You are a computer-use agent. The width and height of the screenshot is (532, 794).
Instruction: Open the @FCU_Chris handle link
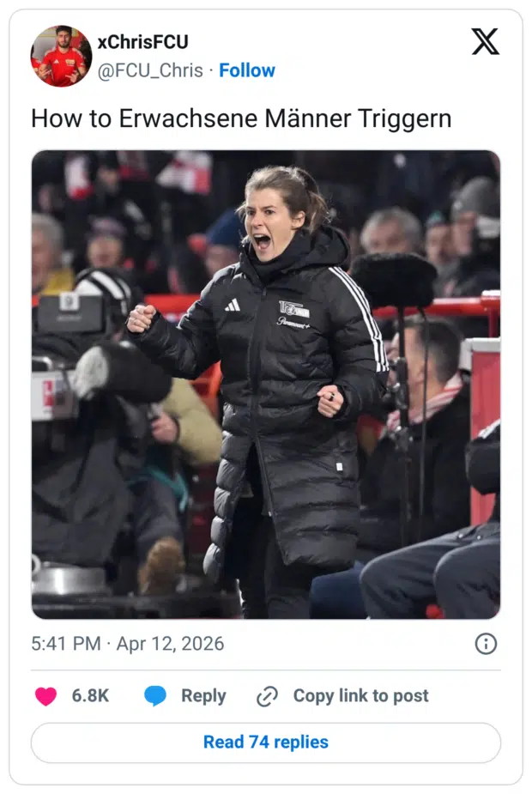150,70
